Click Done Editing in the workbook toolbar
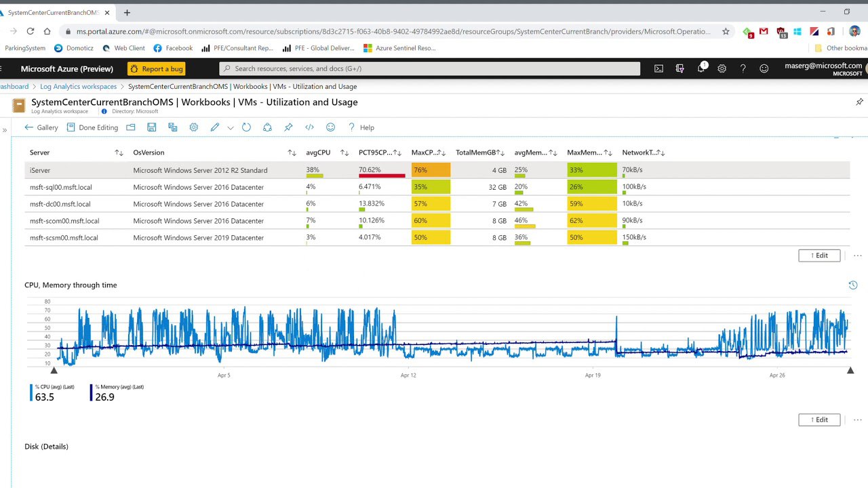The image size is (868, 488). (92, 127)
